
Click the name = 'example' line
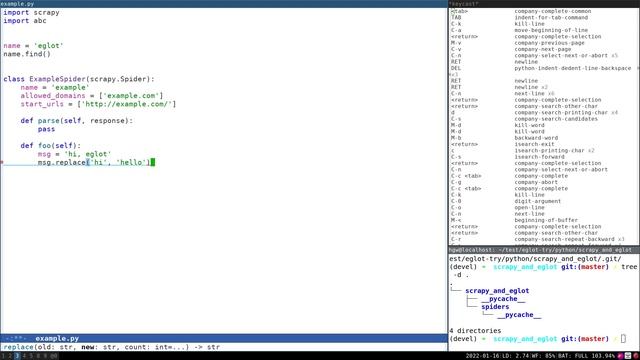(x=55, y=87)
